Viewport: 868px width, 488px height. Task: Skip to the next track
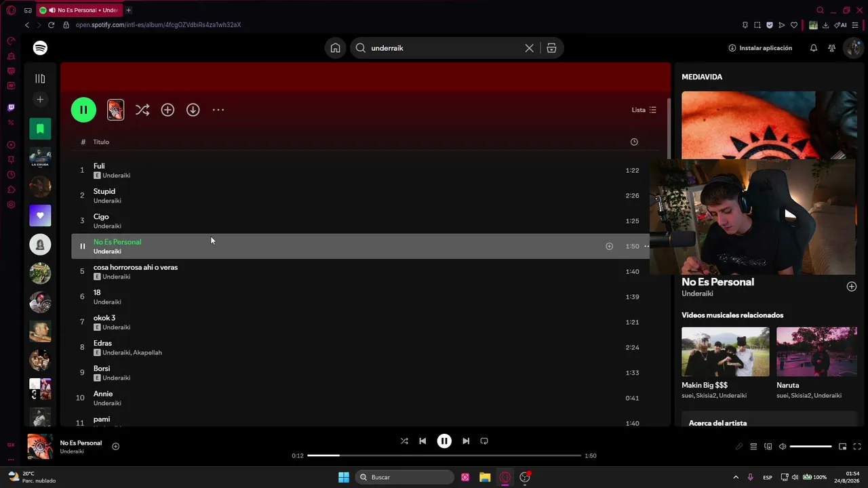tap(466, 441)
